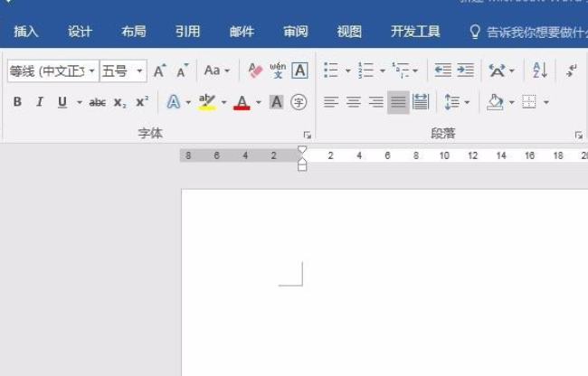Screen dimensions: 588x376
Task: Select the 引用 ribbon tab
Action: [x=187, y=32]
